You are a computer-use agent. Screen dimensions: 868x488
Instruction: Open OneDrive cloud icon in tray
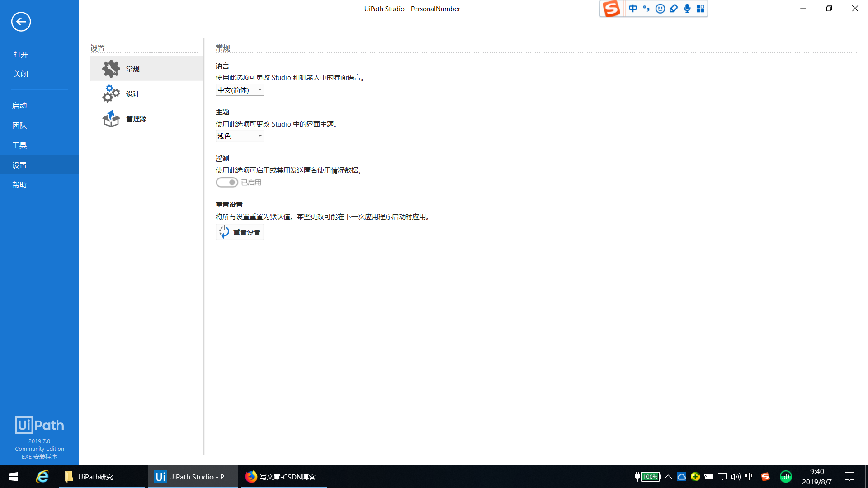pyautogui.click(x=681, y=477)
